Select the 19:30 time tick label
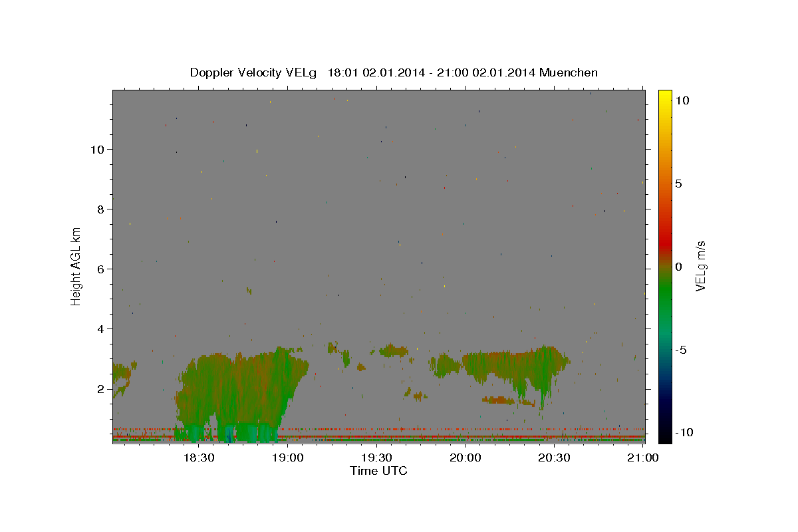Viewport: 798px width, 532px height. click(x=376, y=458)
